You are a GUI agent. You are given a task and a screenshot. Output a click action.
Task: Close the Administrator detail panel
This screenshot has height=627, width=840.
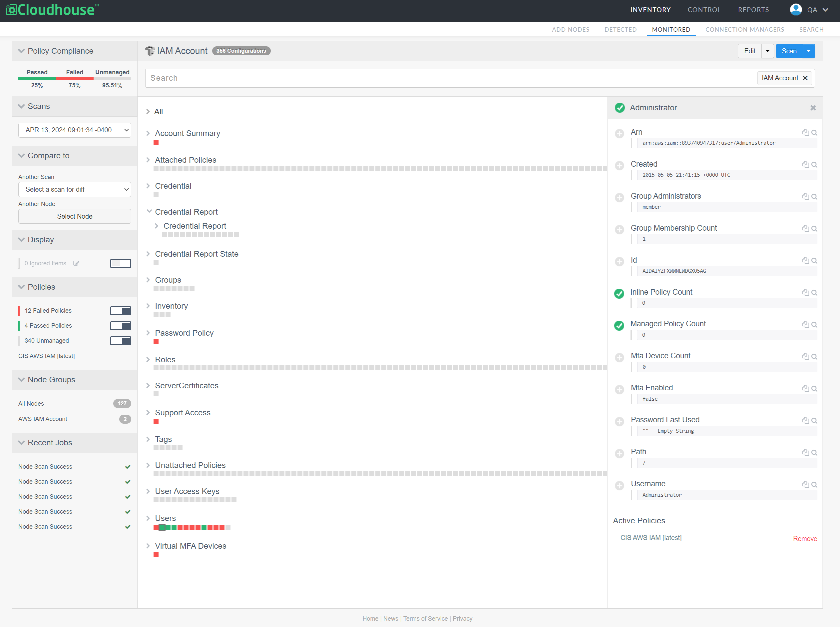[813, 108]
